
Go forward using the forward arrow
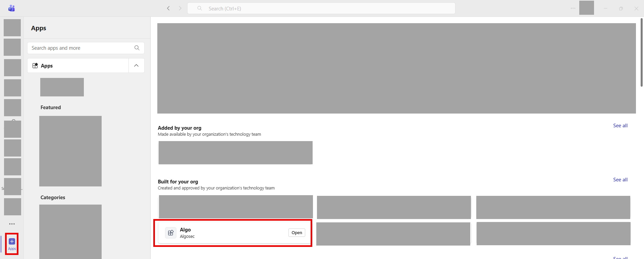[180, 8]
